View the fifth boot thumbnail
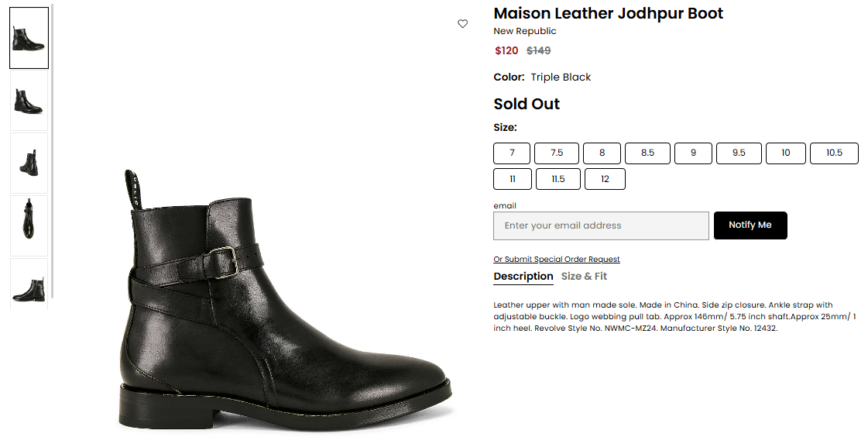 click(29, 284)
